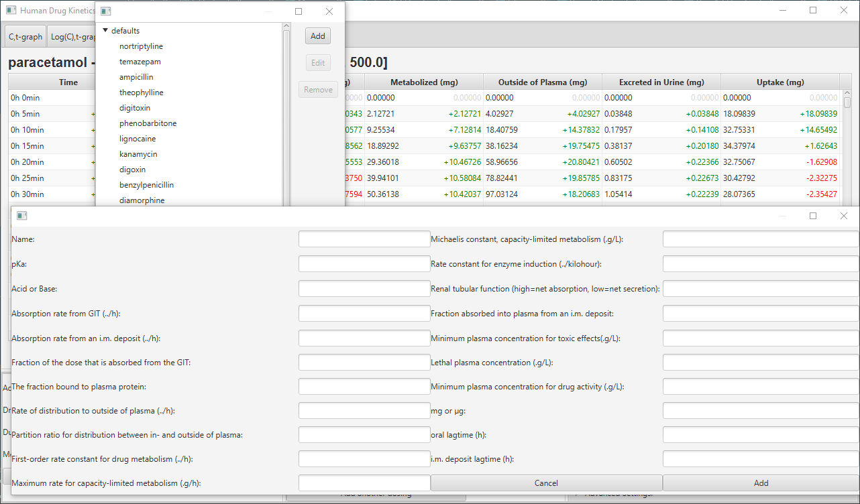Focus the pKa text field
Screen dimensions: 860x504
(x=364, y=264)
